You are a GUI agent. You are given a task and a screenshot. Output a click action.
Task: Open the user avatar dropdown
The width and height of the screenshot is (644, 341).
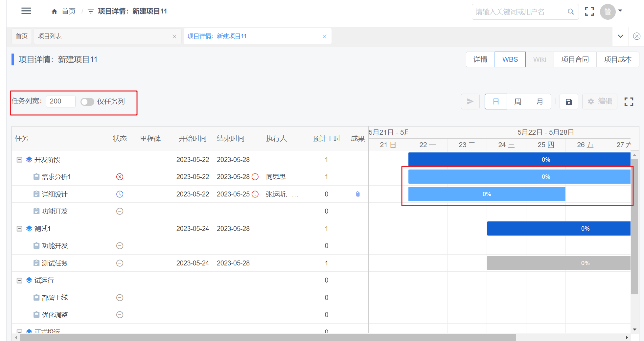tap(611, 11)
